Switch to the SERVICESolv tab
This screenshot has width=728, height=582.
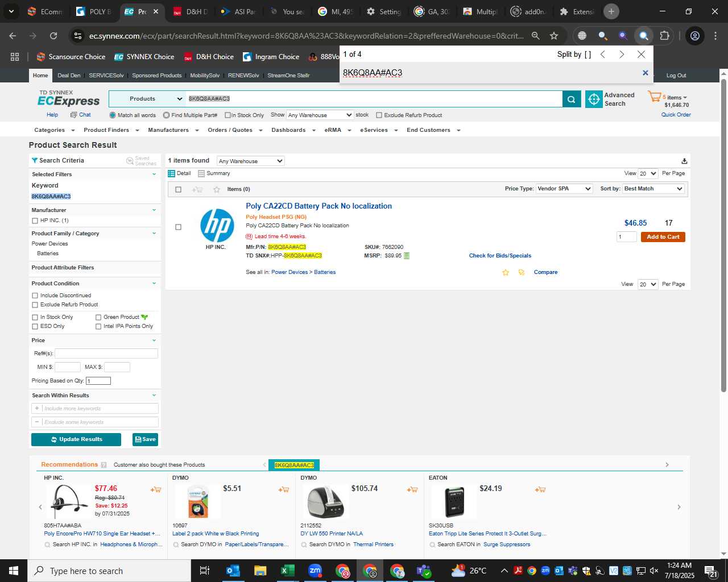click(106, 76)
